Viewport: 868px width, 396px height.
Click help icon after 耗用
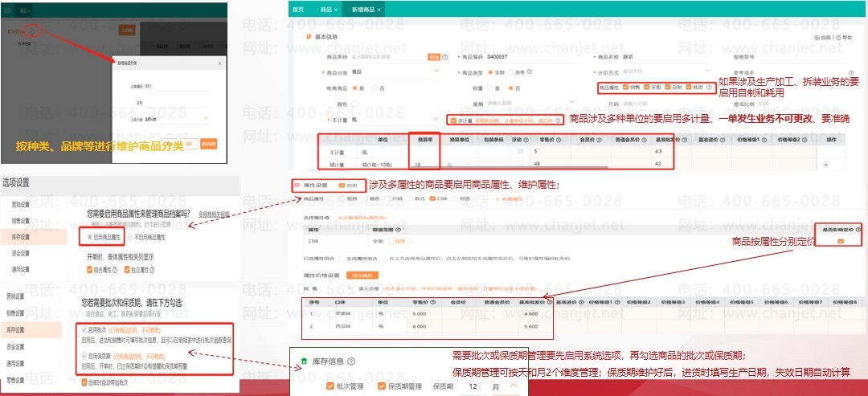709,87
